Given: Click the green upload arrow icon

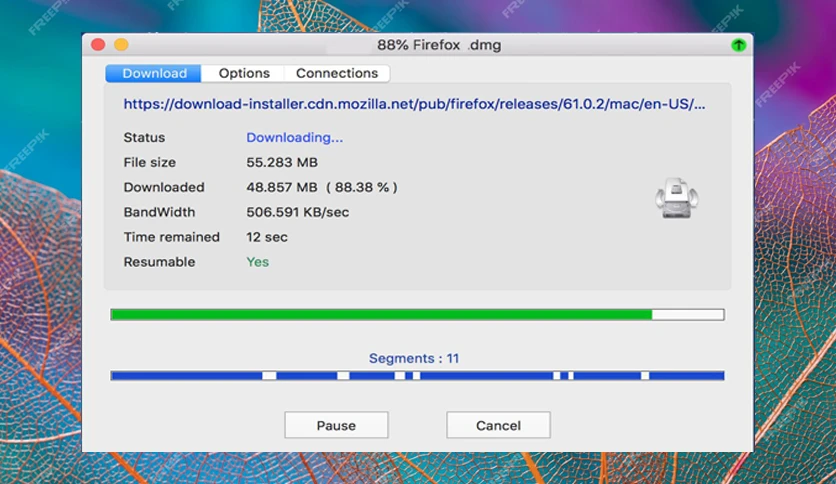Looking at the screenshot, I should tap(738, 45).
